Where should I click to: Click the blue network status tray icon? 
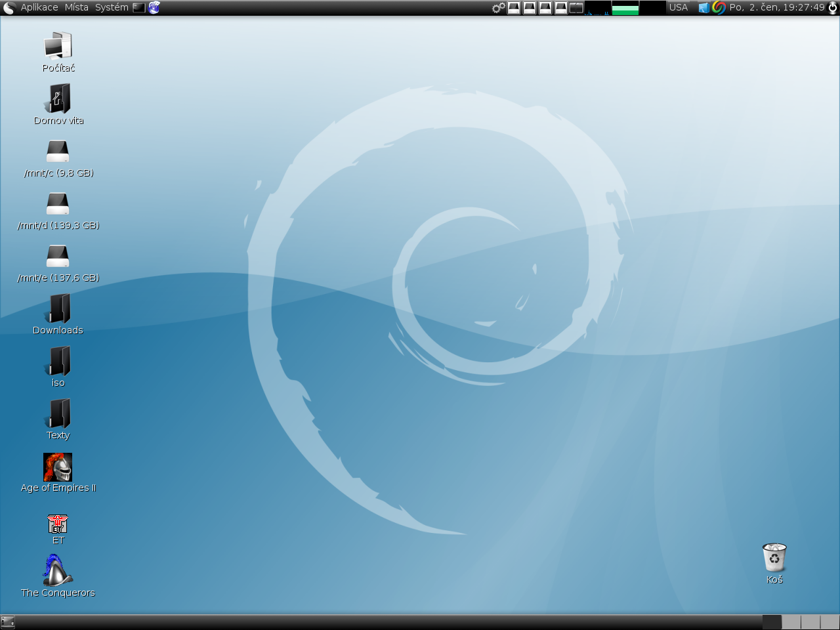pos(703,8)
